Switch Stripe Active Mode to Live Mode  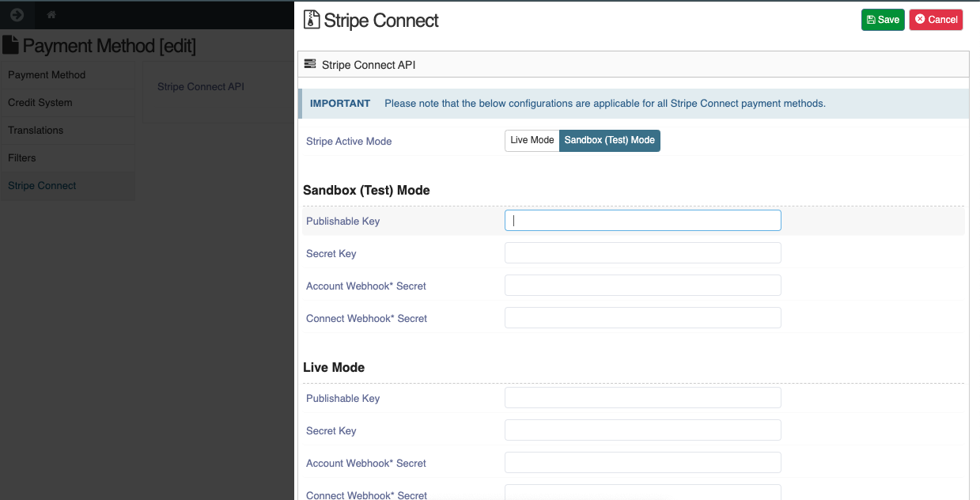[x=532, y=140]
